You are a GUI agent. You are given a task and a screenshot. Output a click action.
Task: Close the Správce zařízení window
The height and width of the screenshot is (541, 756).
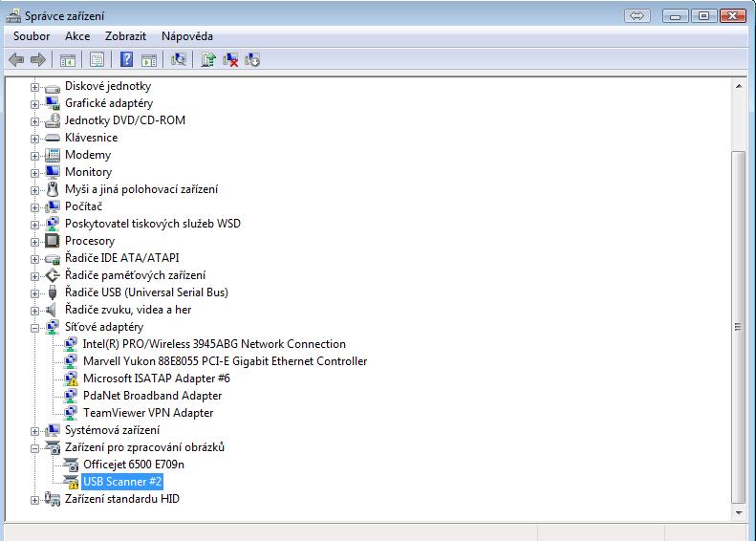pyautogui.click(x=733, y=16)
